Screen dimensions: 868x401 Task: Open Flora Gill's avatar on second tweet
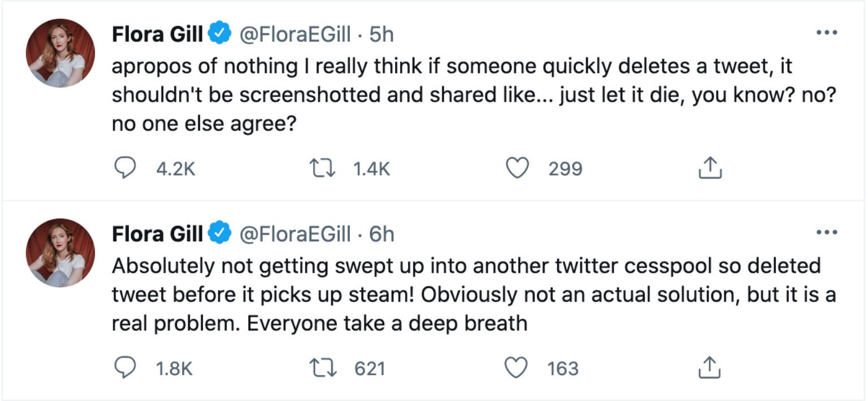[x=60, y=252]
